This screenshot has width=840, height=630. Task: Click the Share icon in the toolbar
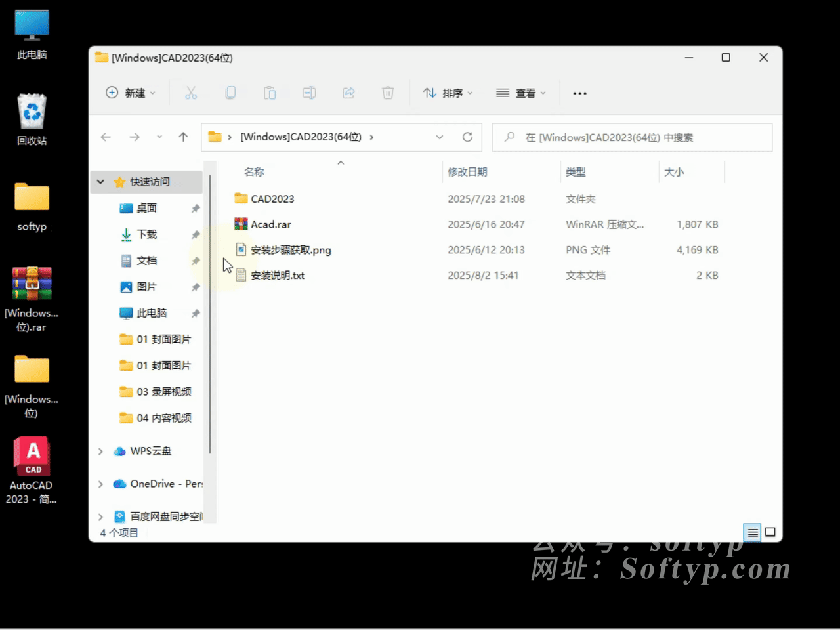348,93
